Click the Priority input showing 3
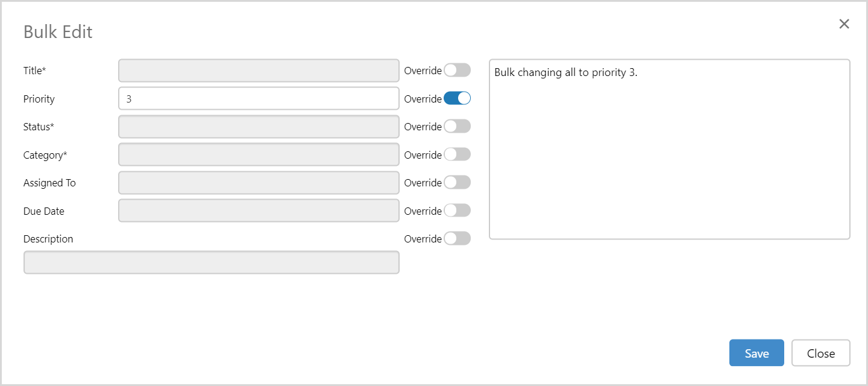The image size is (868, 386). pos(259,99)
